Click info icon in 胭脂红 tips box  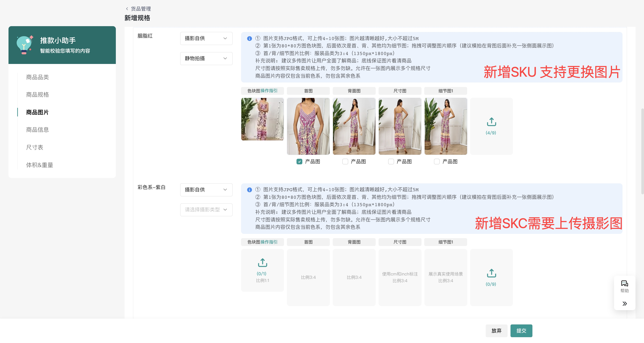click(249, 38)
